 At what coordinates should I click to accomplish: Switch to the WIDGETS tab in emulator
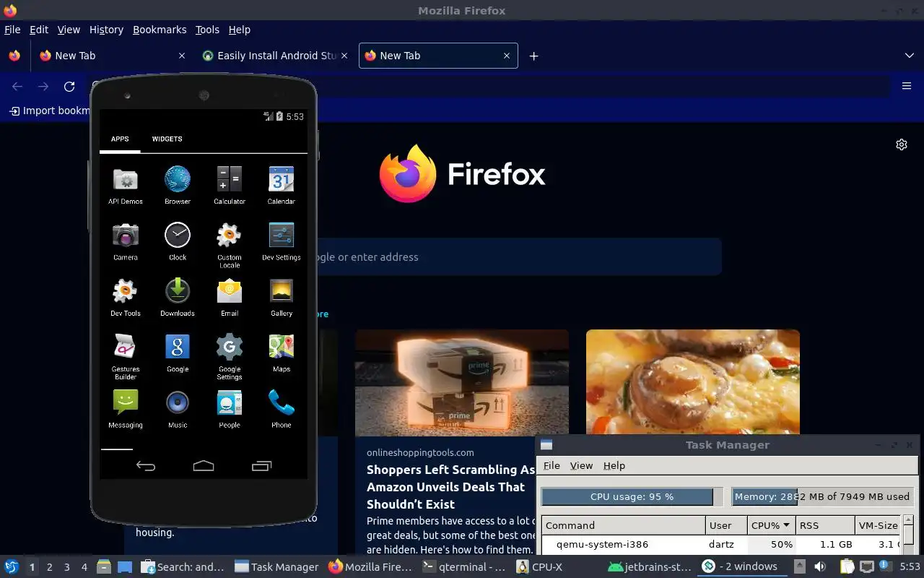click(167, 139)
